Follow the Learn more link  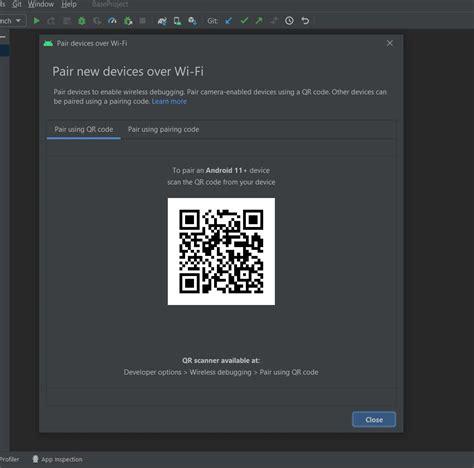point(169,101)
